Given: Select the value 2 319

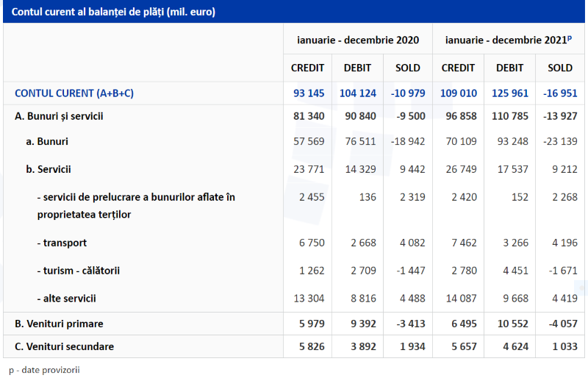Looking at the screenshot, I should pyautogui.click(x=412, y=197).
